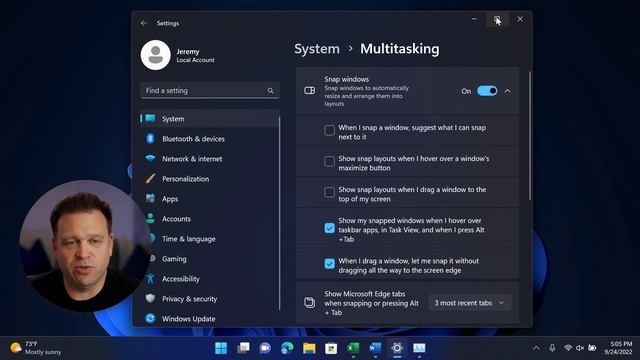Open Windows Update label
Viewport: 640px width, 360px height.
[188, 319]
